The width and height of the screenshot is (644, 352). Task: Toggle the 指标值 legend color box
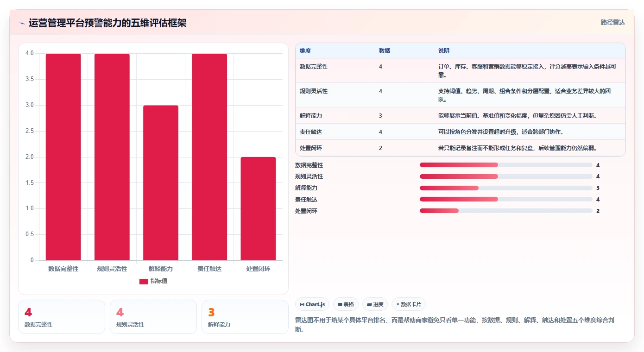(144, 281)
